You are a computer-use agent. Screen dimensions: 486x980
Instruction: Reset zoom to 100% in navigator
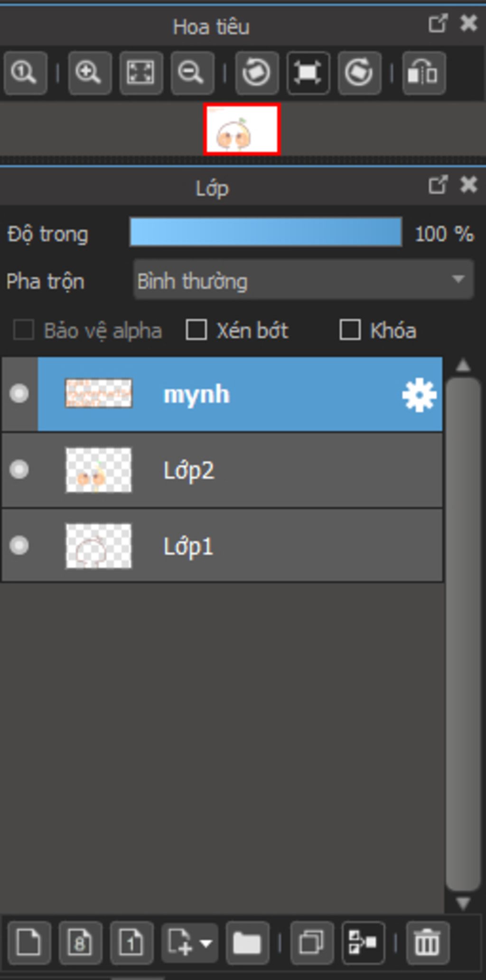tap(26, 73)
